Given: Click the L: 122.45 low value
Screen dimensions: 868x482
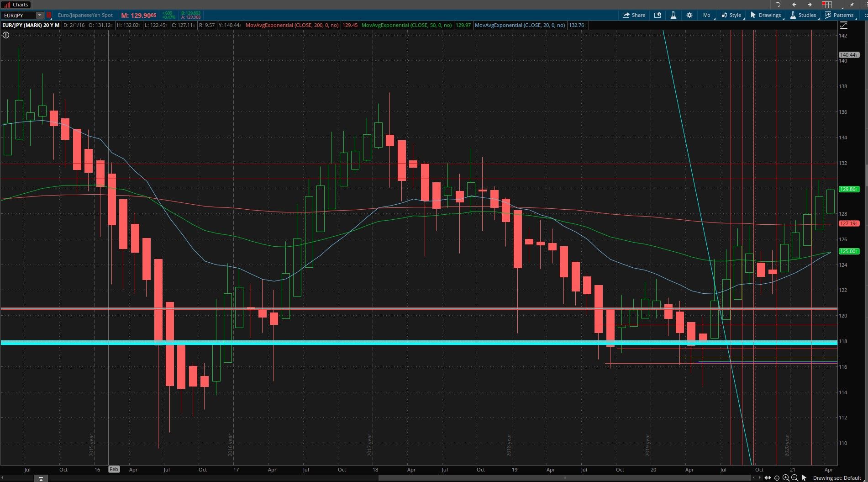Looking at the screenshot, I should tap(156, 25).
